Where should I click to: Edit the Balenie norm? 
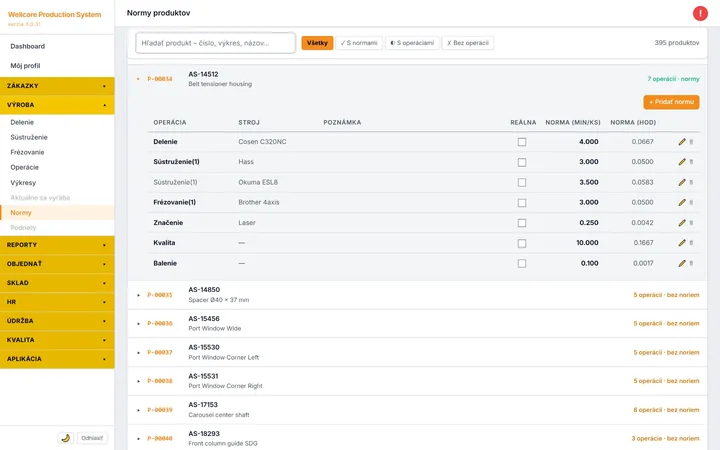[682, 263]
